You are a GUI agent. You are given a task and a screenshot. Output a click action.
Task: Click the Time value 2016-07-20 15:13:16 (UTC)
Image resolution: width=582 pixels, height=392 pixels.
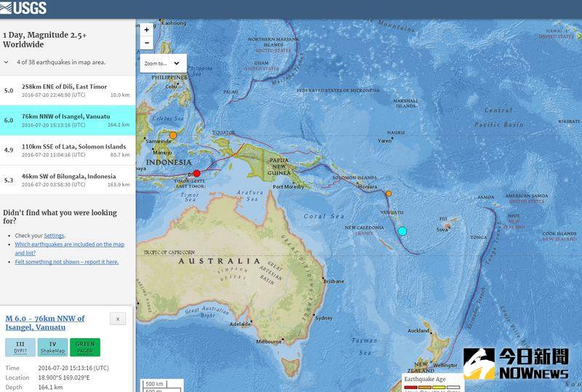73,368
